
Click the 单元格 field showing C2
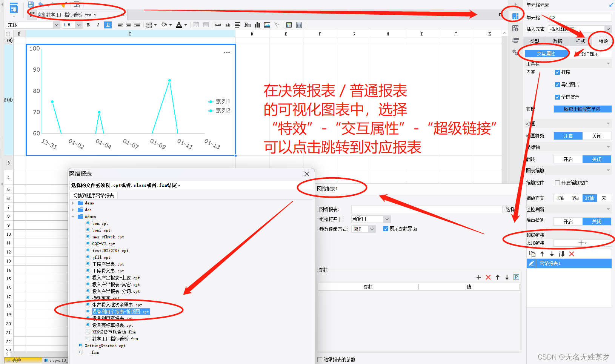[580, 18]
